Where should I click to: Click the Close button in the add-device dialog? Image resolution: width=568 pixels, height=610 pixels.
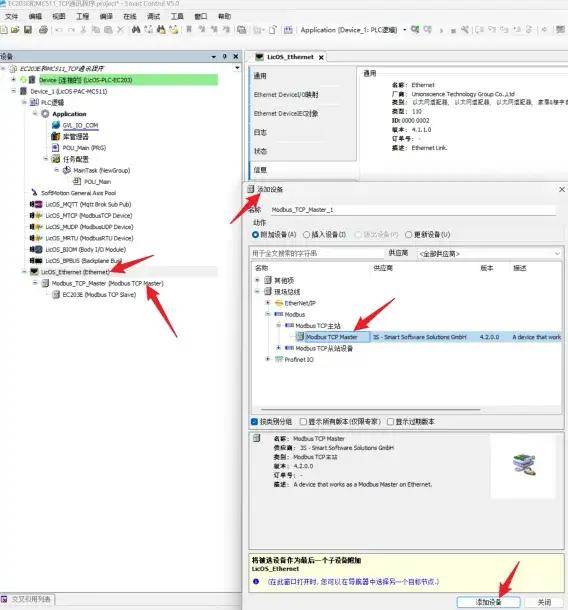pyautogui.click(x=544, y=602)
